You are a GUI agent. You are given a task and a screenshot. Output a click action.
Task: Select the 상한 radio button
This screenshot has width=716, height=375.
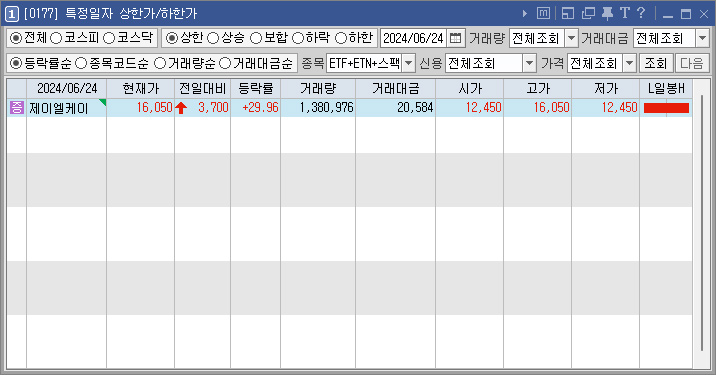tap(172, 38)
